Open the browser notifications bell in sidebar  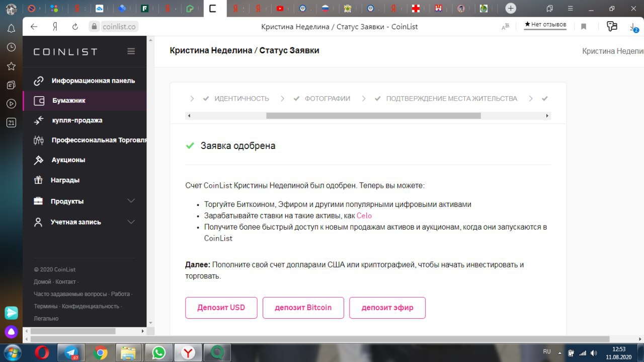pyautogui.click(x=11, y=28)
